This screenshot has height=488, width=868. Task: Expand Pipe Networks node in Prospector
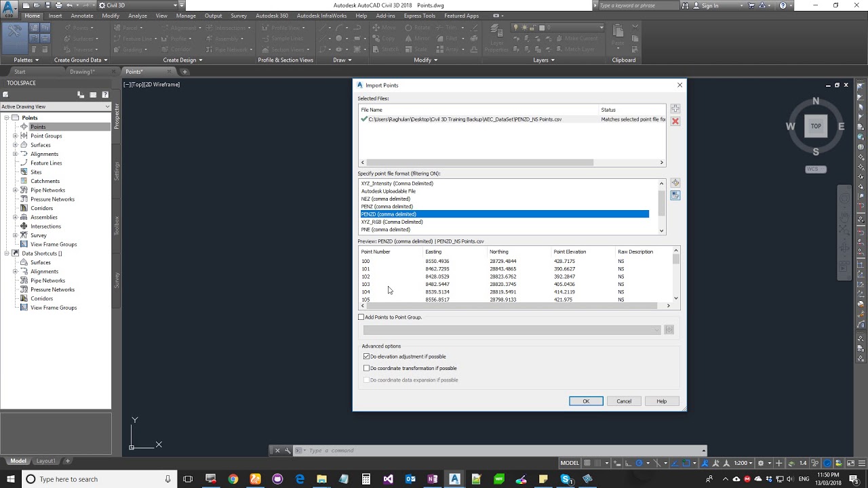[15, 190]
